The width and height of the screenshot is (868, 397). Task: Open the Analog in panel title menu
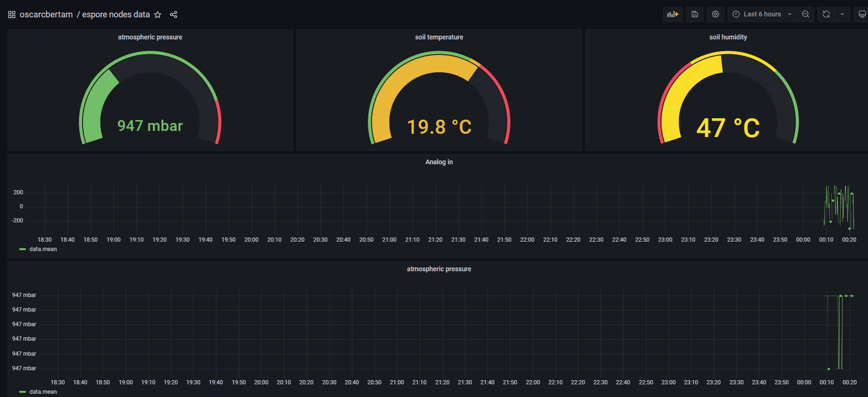(x=439, y=162)
